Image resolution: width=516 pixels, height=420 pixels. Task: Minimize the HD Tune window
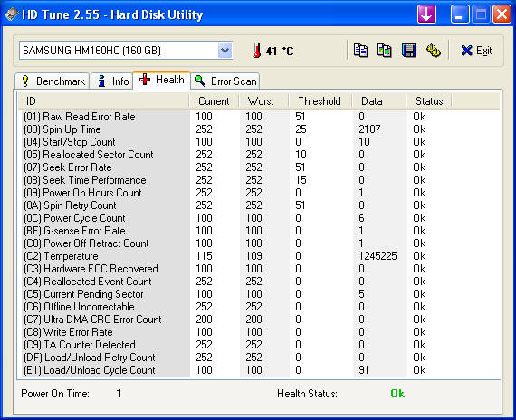(460, 14)
